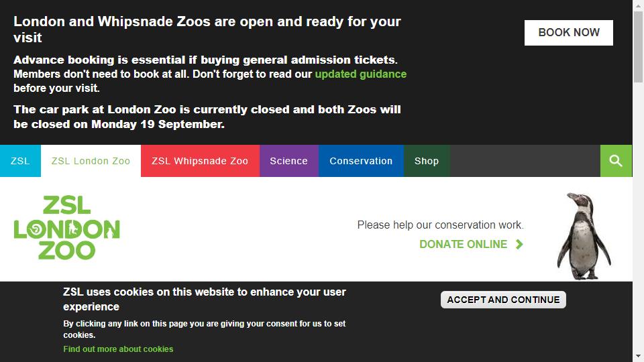This screenshot has width=644, height=362.
Task: Open the green search magnifier icon
Action: click(x=616, y=161)
